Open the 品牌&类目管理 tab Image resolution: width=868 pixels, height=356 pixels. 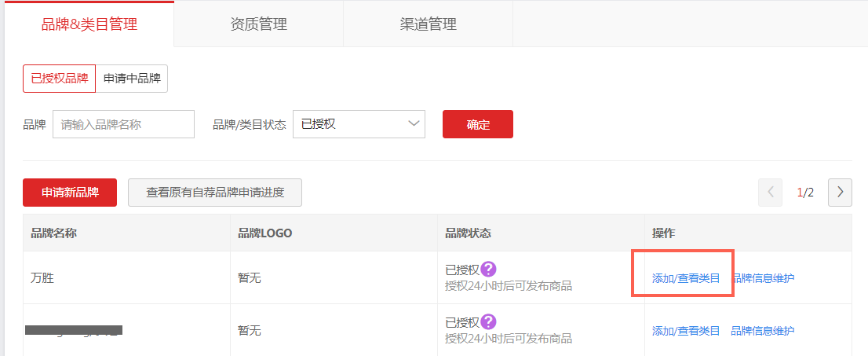(x=89, y=24)
